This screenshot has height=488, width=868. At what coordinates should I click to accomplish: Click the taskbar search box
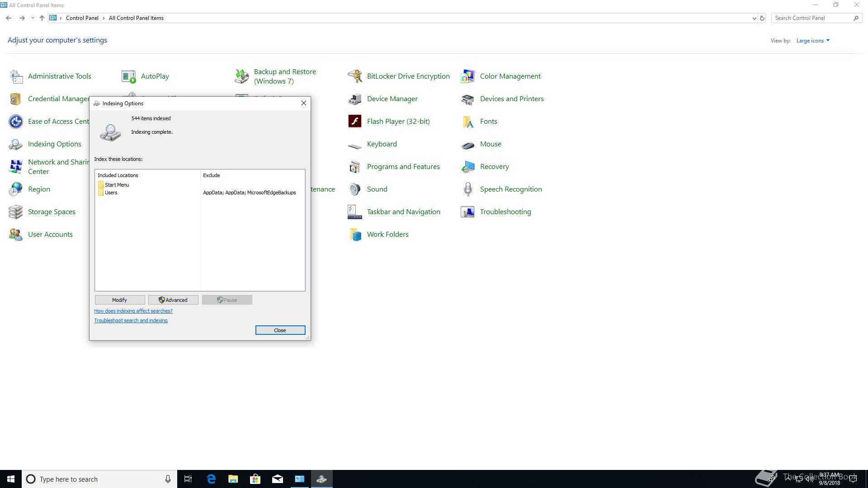click(99, 479)
